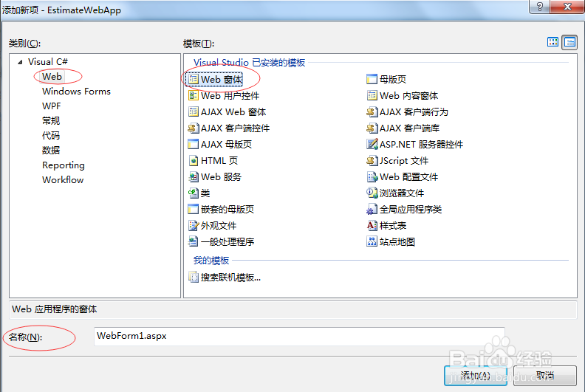Click the 取消 cancel button
Screen dimensions: 585x392
(544, 376)
